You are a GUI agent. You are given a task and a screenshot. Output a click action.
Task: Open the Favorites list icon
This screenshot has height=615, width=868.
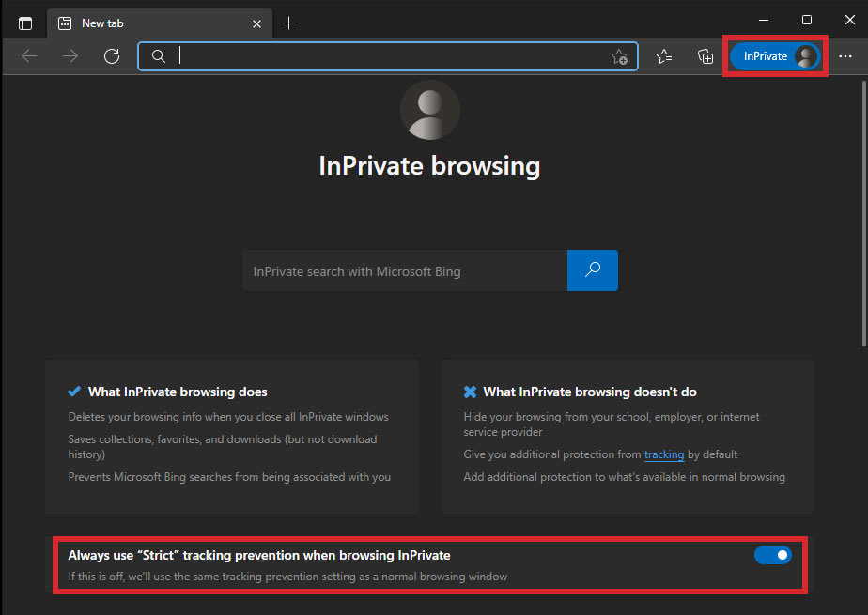click(664, 55)
